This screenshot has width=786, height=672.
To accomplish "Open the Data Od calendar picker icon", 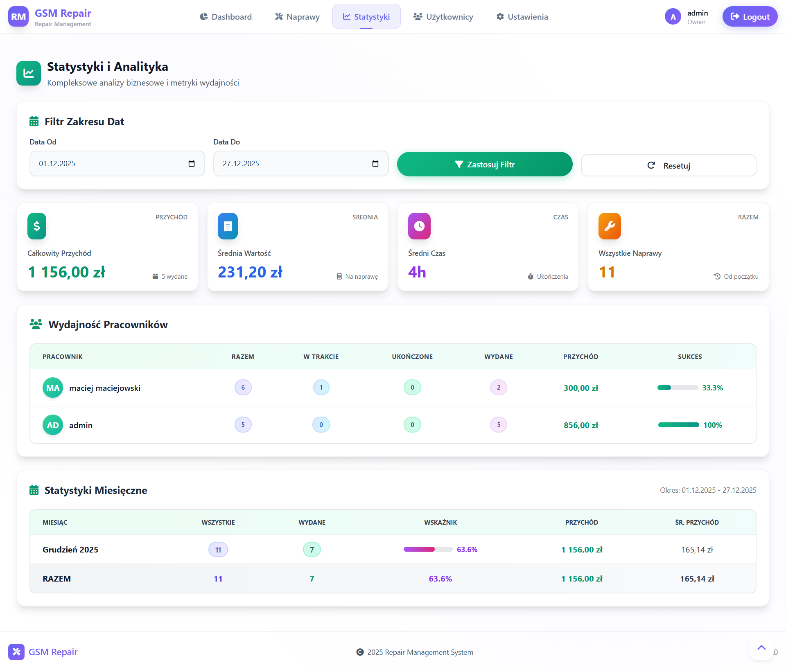I will coord(192,164).
